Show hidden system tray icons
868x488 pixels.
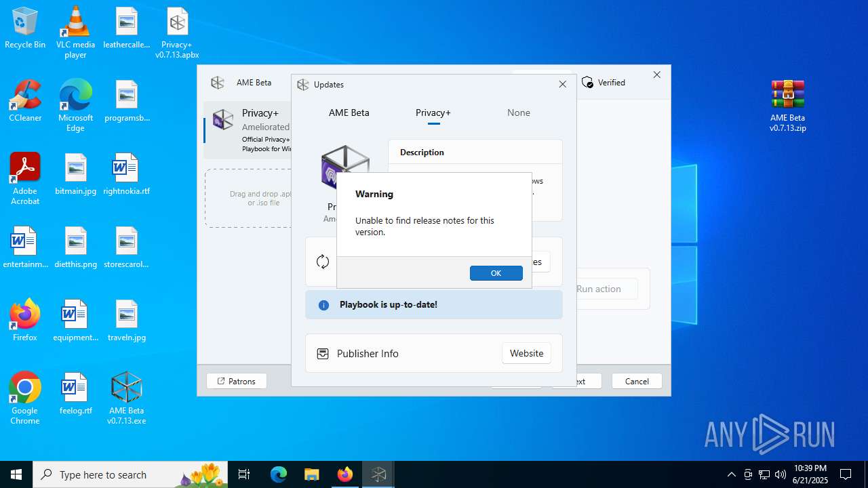(x=731, y=474)
